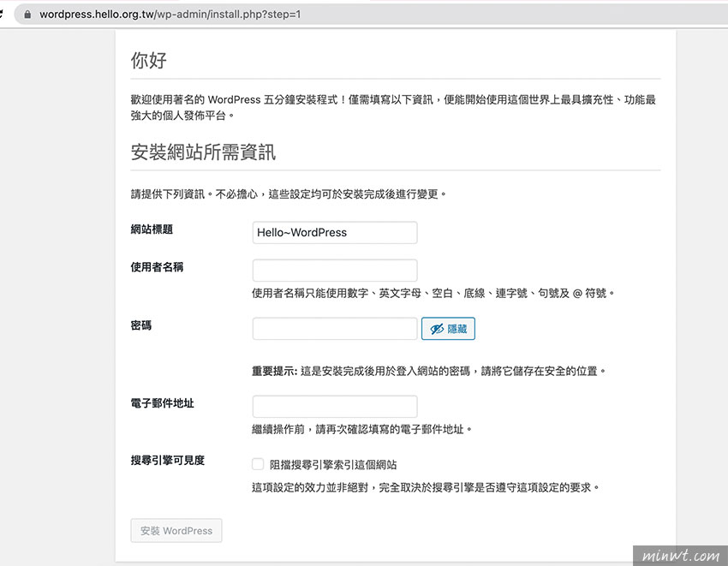728x566 pixels.
Task: Click the 阻擋搜尋引擎索引這個網站 label text
Action: click(333, 464)
